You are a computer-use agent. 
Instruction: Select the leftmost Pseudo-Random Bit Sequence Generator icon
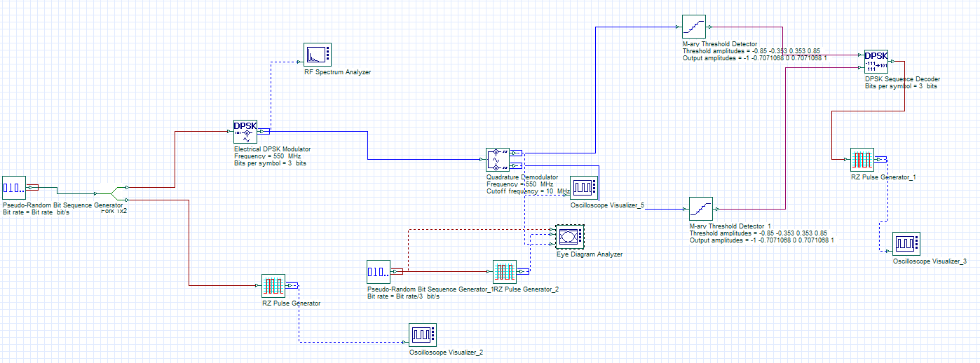point(14,188)
